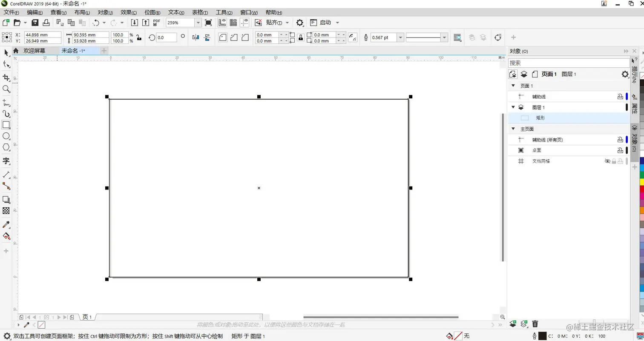The height and width of the screenshot is (341, 644).
Task: Select the Shape edit tool
Action: (x=6, y=64)
